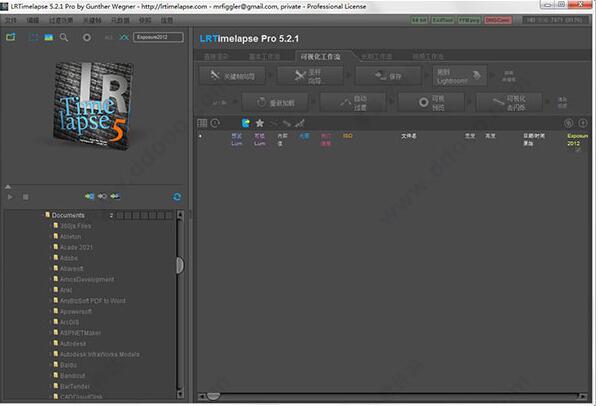Click the drag to Lightroom button

pyautogui.click(x=460, y=76)
